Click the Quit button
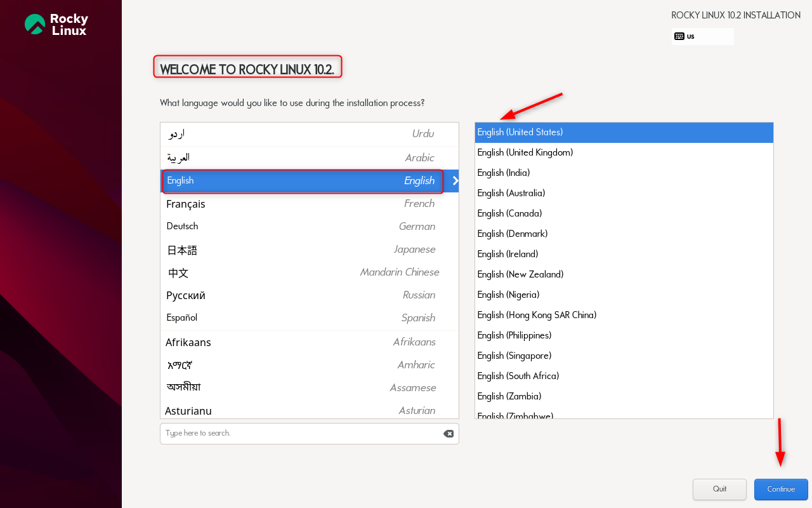The width and height of the screenshot is (812, 508). 719,489
